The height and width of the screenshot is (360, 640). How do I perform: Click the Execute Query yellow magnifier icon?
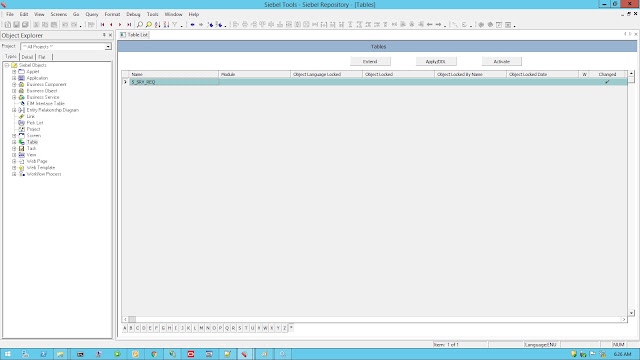(149, 25)
